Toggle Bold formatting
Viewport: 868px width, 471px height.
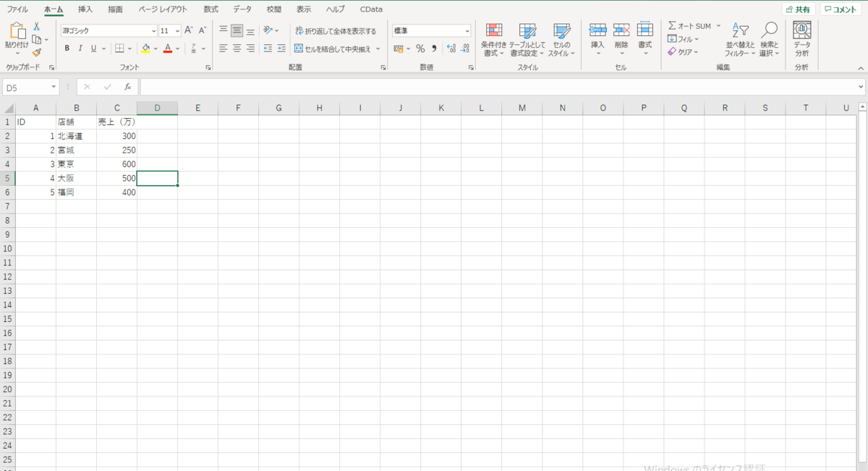coord(67,48)
